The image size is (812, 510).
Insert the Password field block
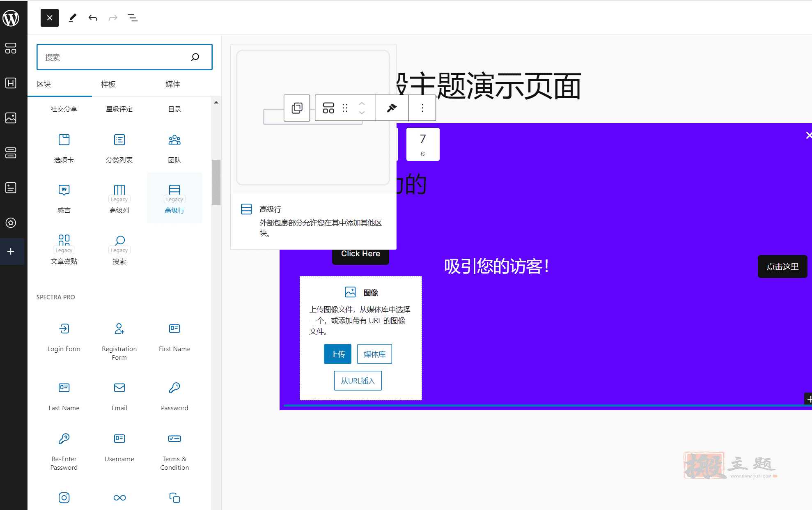pyautogui.click(x=174, y=396)
